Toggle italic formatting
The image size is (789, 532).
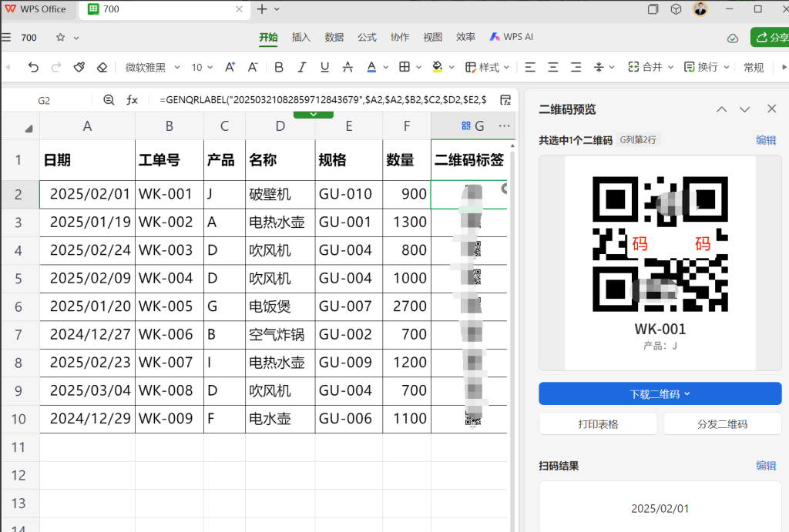pos(301,67)
